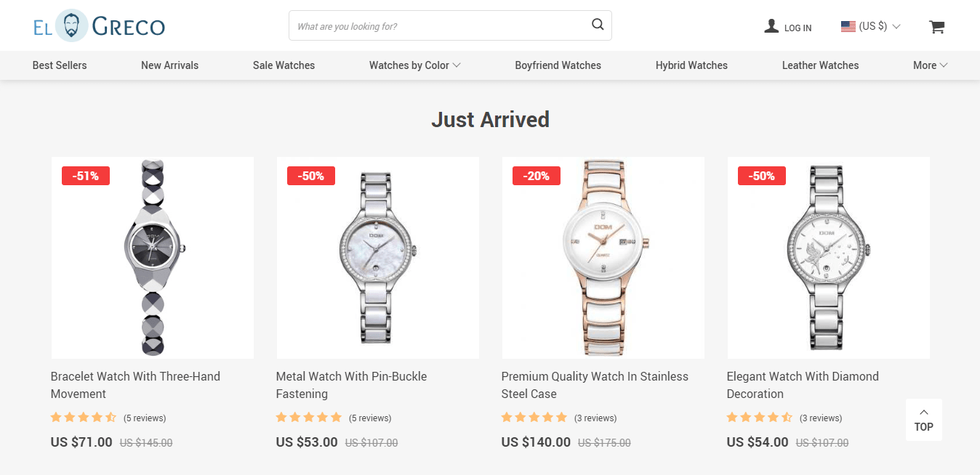Click the LOG IN link
Viewport: 980px width, 475px height.
point(798,28)
